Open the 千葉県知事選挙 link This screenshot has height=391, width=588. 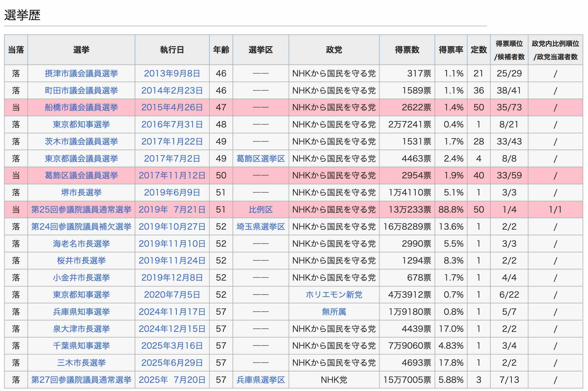coord(81,346)
